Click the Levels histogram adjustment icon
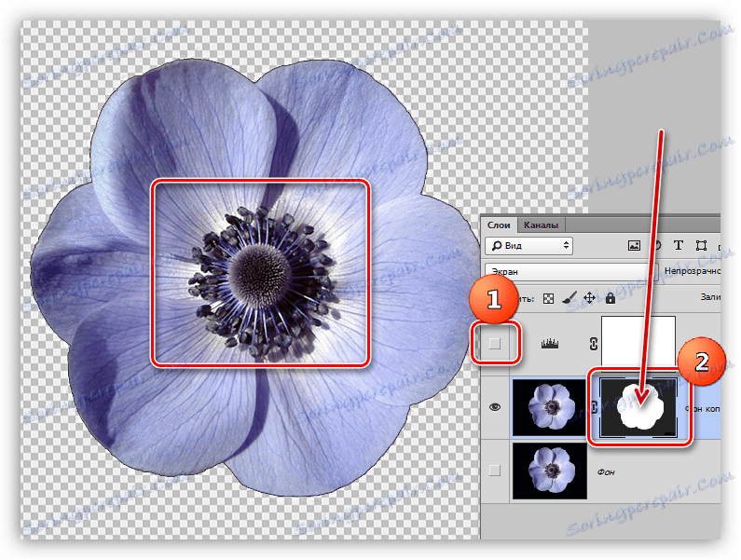Screen dimensions: 741x560 tap(550, 344)
